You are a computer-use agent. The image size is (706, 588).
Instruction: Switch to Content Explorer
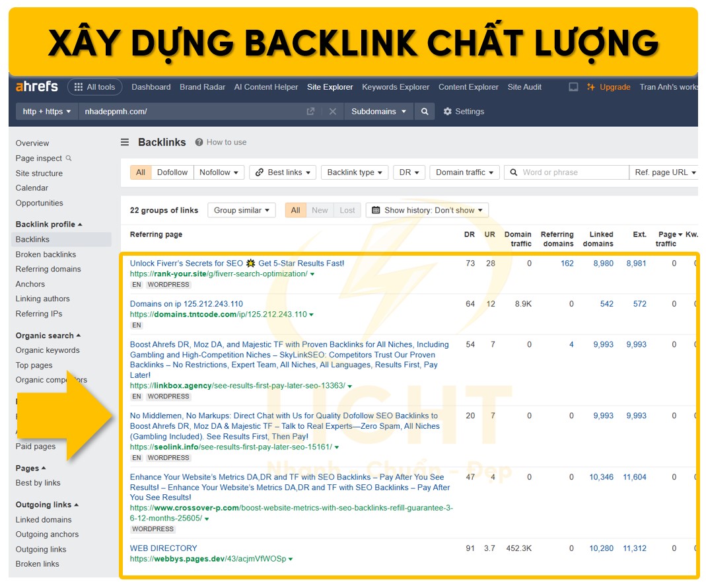[x=468, y=87]
